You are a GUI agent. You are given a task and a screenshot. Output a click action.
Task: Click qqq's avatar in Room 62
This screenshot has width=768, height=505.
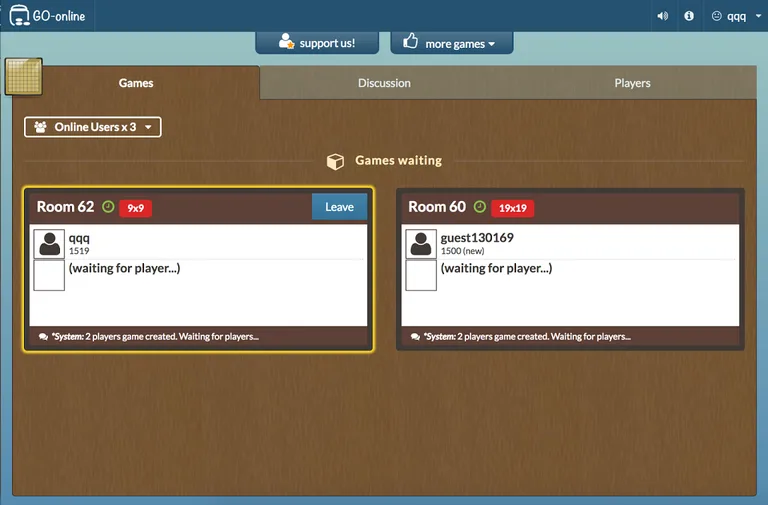point(49,244)
